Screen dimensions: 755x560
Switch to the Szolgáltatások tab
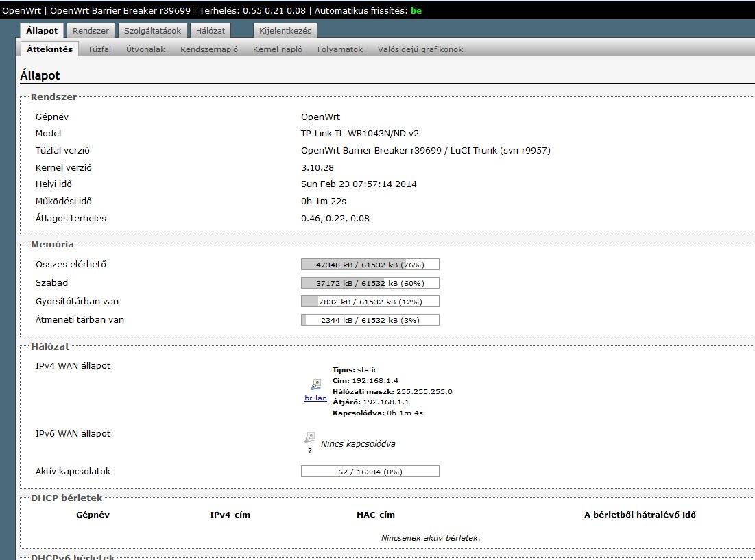pyautogui.click(x=152, y=31)
